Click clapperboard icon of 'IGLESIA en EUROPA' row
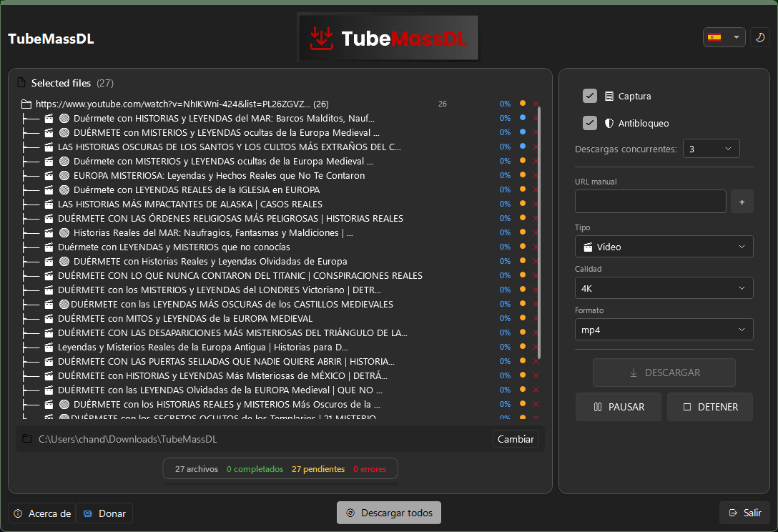This screenshot has width=778, height=532. 49,190
